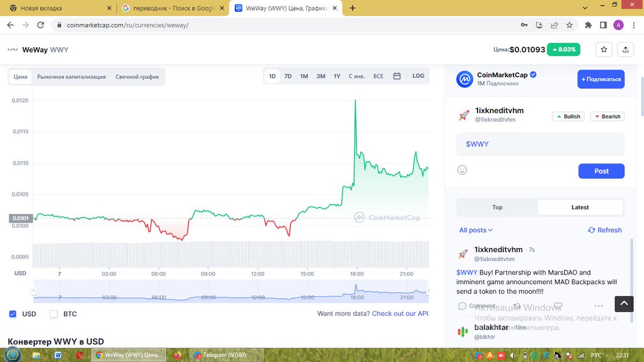The image size is (644, 362).
Task: Switch to the Top posts tab
Action: [x=497, y=207]
